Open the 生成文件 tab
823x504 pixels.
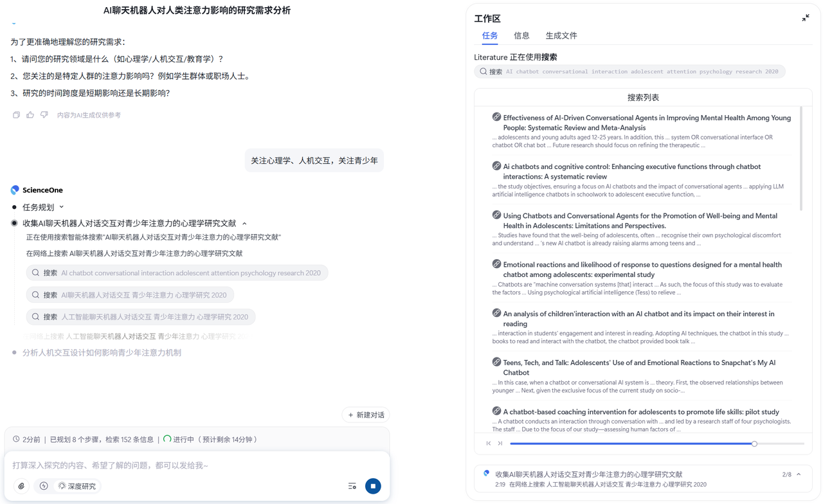pos(560,35)
